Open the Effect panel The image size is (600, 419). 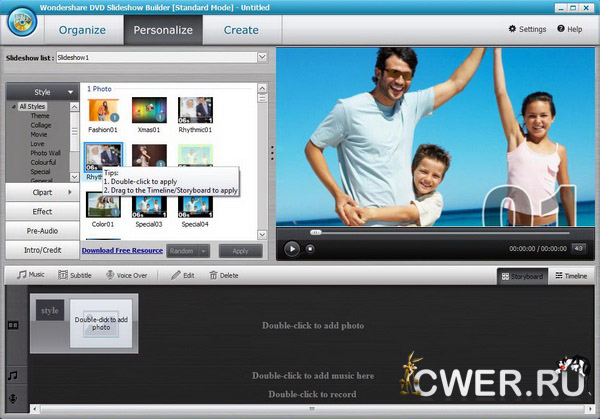point(42,211)
